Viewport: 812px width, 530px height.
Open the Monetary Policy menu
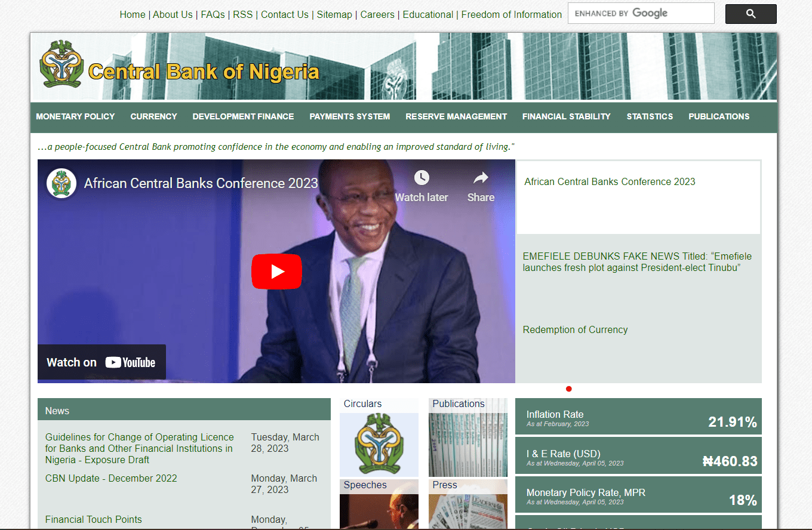coord(75,116)
